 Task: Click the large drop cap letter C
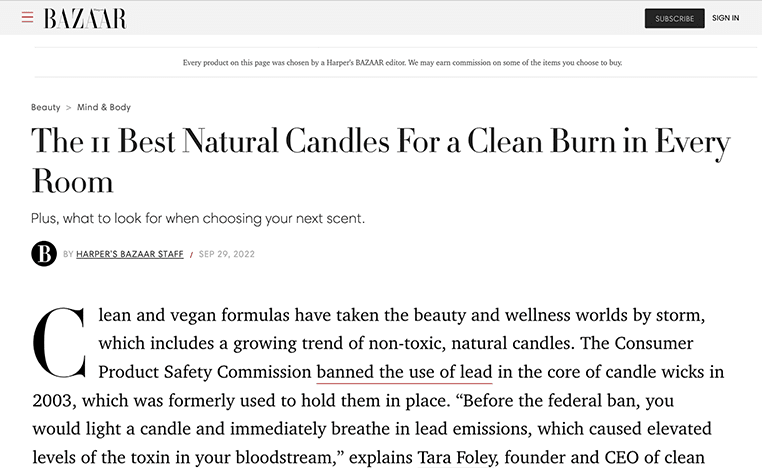click(59, 343)
